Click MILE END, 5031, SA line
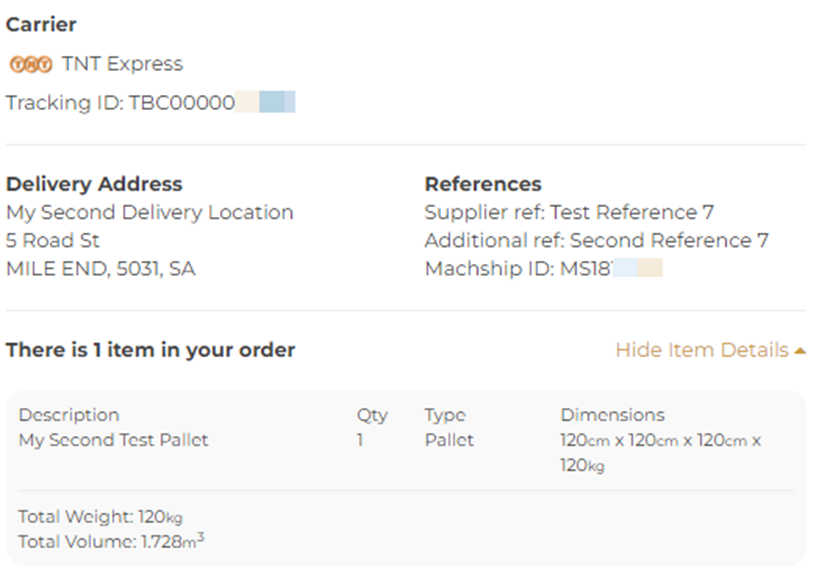Screen dimensions: 819x568 point(101,269)
